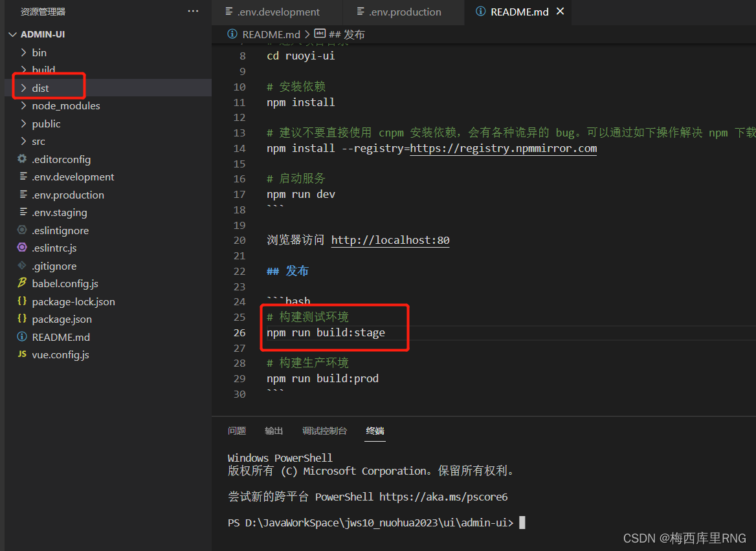Click README.md in the breadcrumb
The width and height of the screenshot is (756, 551).
coord(271,35)
